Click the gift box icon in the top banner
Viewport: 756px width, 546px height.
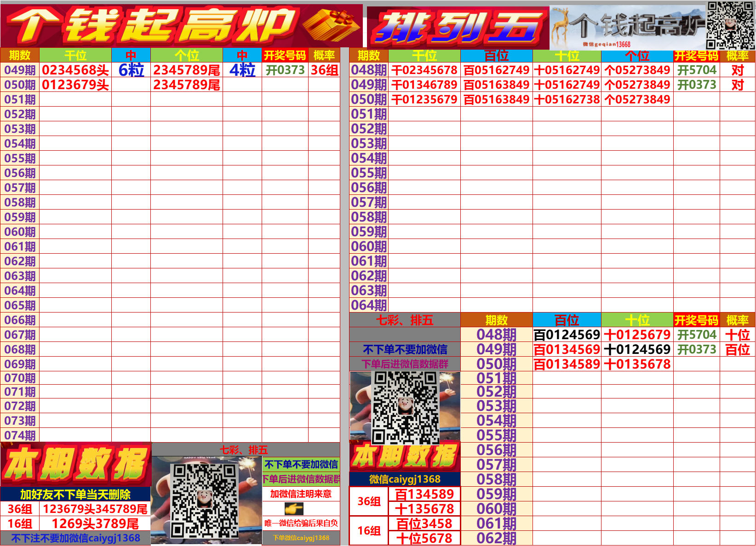331,25
